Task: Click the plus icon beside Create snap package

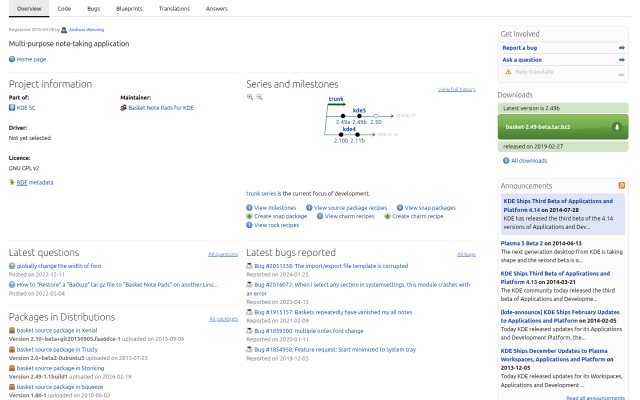Action: point(249,216)
